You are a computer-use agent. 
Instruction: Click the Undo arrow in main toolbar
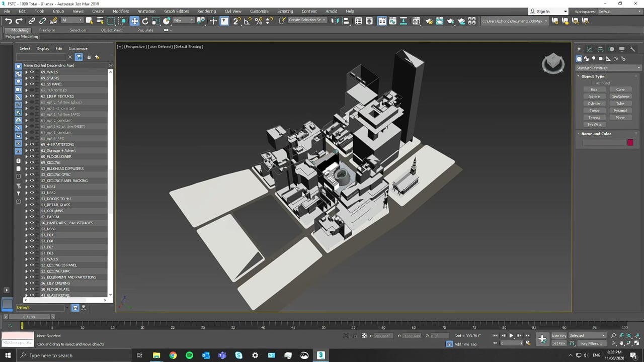point(9,21)
